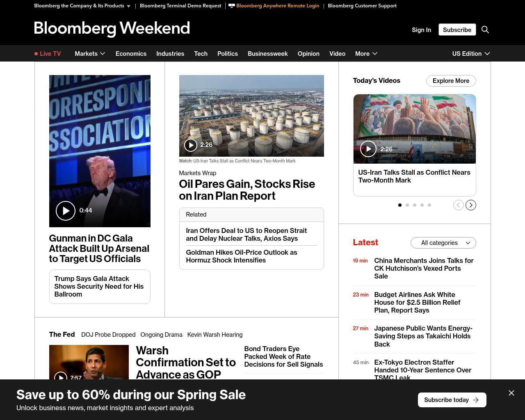The height and width of the screenshot is (420, 525).
Task: Click the Markets Wrap label
Action: [198, 173]
